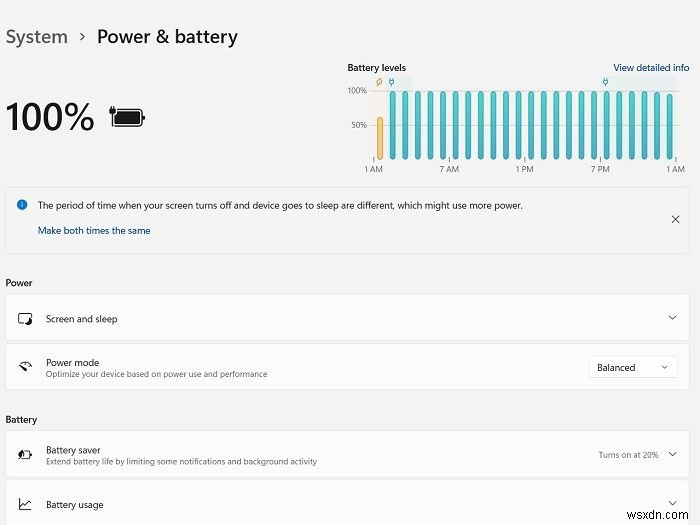Click the battery charging icon beside 100%
The height and width of the screenshot is (525, 700).
point(128,118)
